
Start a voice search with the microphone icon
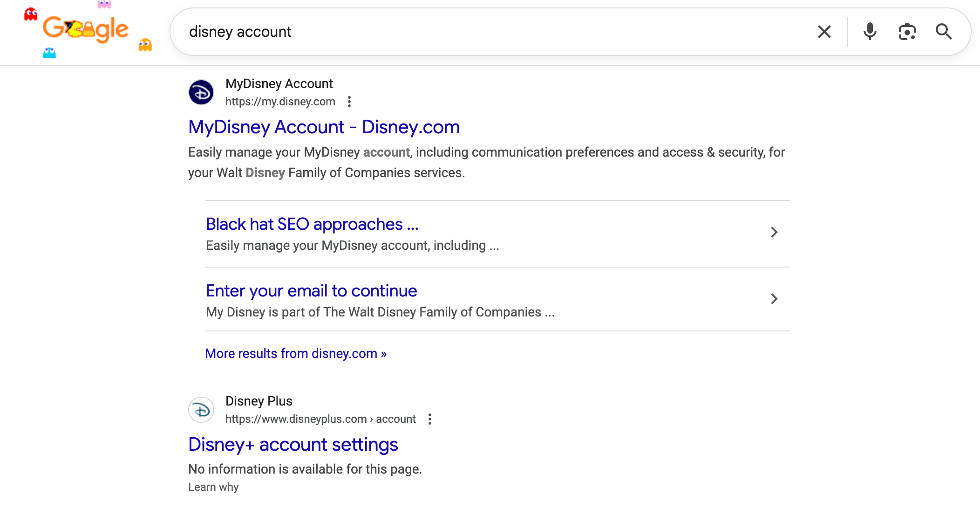point(870,32)
